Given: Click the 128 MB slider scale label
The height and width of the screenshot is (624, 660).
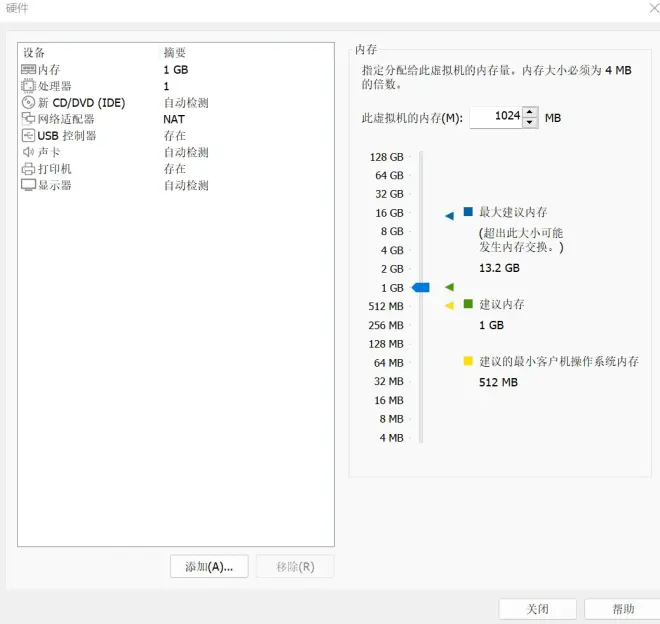Looking at the screenshot, I should 386,344.
